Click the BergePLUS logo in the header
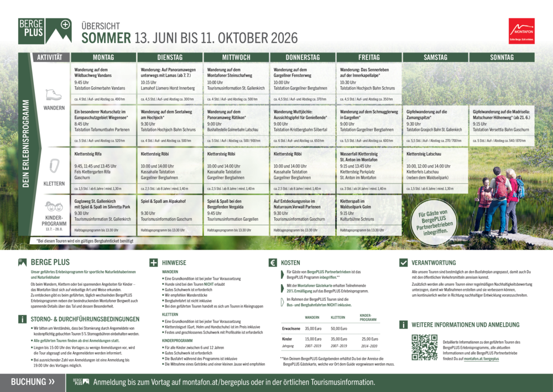This screenshot has height=392, width=553. click(45, 30)
